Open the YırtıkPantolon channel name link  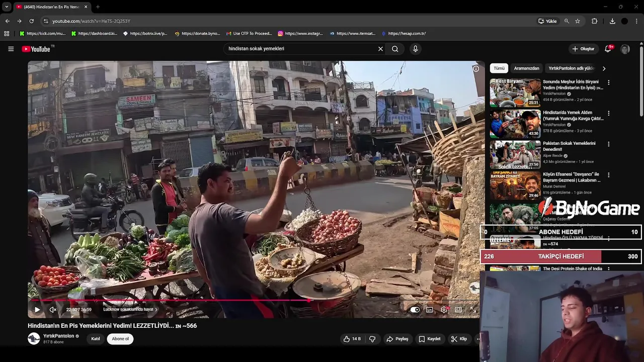pyautogui.click(x=59, y=336)
